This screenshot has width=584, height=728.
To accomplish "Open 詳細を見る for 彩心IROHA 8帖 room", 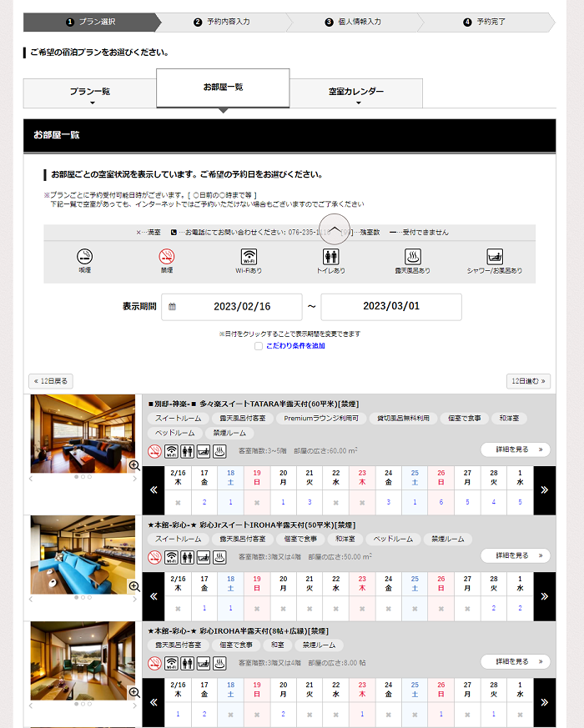I will click(x=516, y=661).
